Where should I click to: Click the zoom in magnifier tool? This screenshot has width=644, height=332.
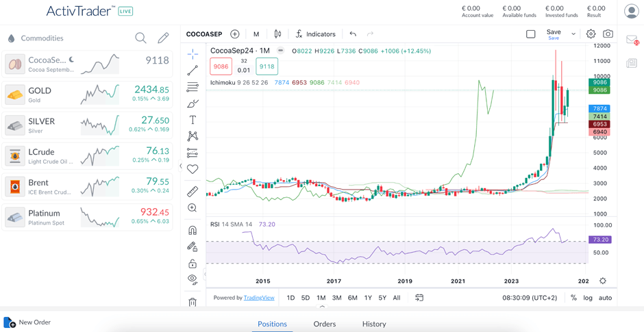click(x=193, y=208)
